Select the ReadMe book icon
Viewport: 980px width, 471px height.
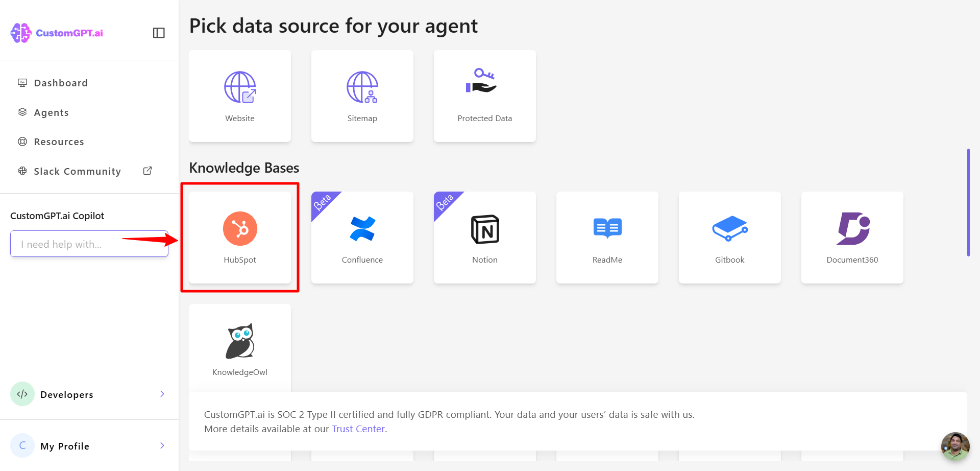pos(607,228)
